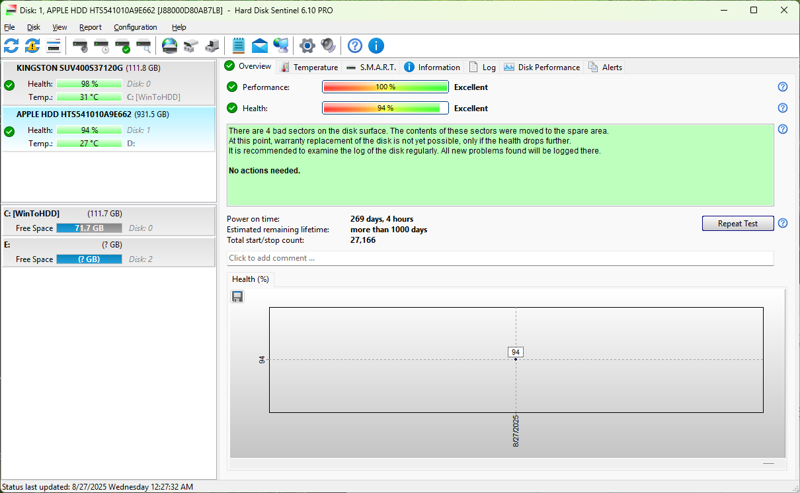Click the comment field to add comment
The width and height of the screenshot is (800, 493).
click(500, 258)
